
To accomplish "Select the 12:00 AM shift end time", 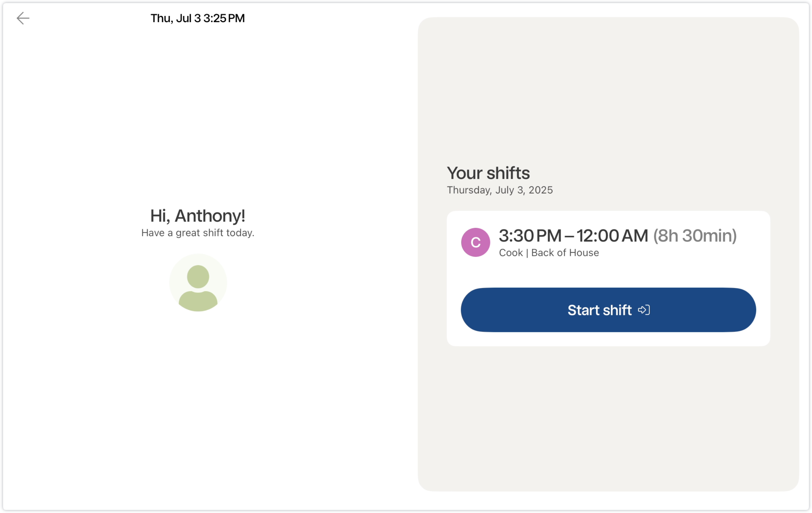I will pos(612,236).
